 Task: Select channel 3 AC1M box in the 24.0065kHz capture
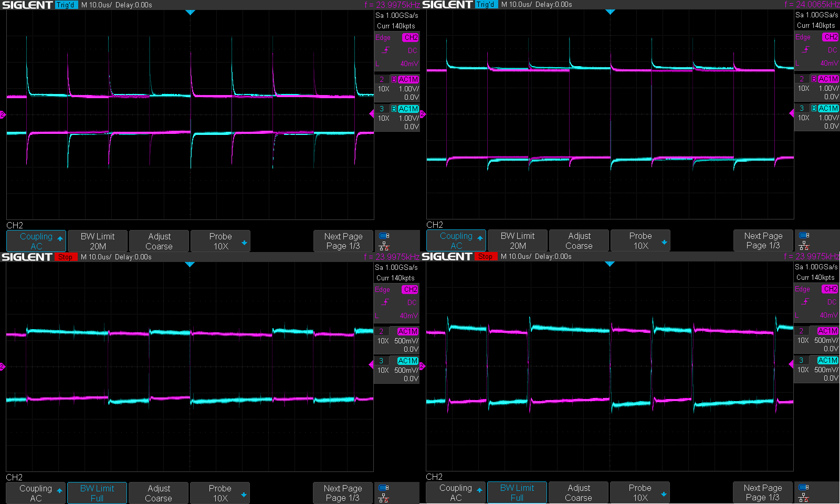817,117
